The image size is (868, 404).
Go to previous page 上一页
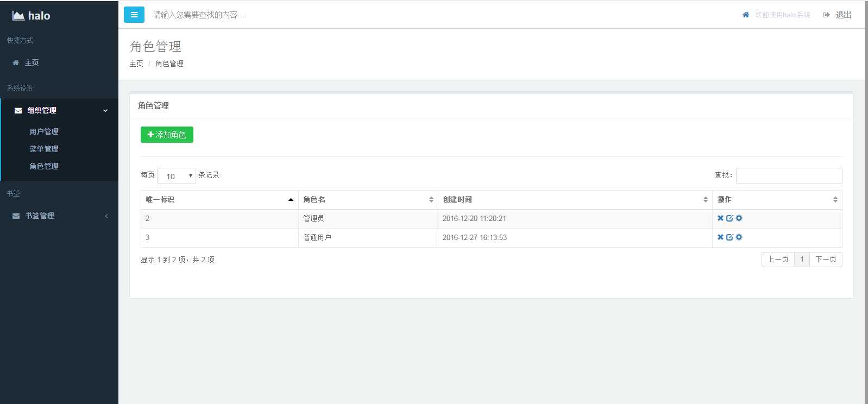click(778, 260)
